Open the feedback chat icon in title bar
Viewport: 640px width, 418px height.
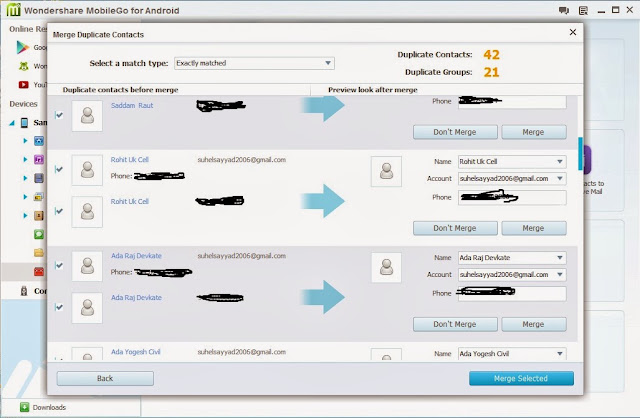564,11
